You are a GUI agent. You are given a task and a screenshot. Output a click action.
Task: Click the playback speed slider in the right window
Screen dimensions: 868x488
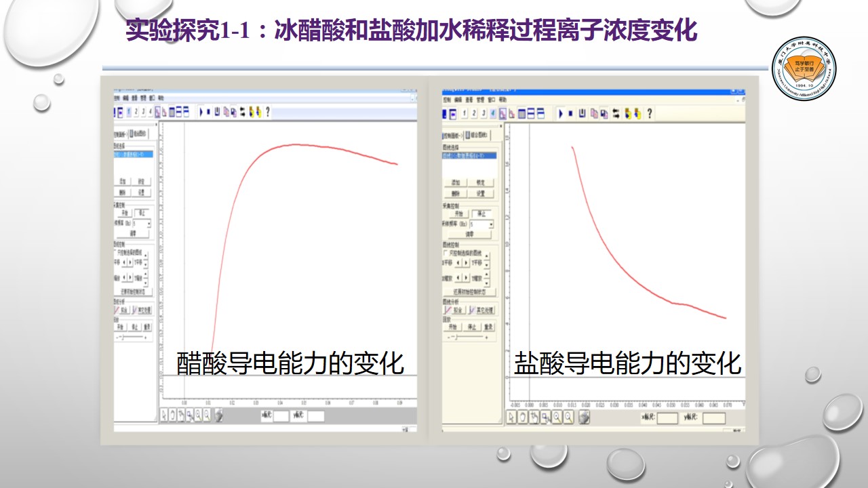pyautogui.click(x=468, y=337)
